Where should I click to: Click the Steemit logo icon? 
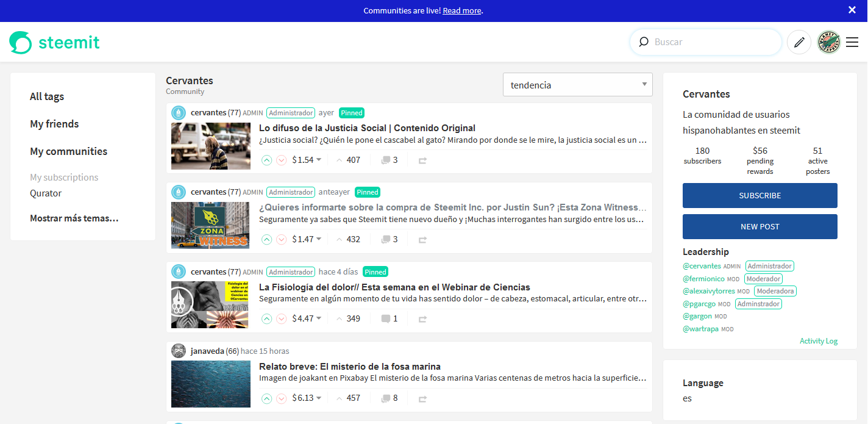pos(21,43)
